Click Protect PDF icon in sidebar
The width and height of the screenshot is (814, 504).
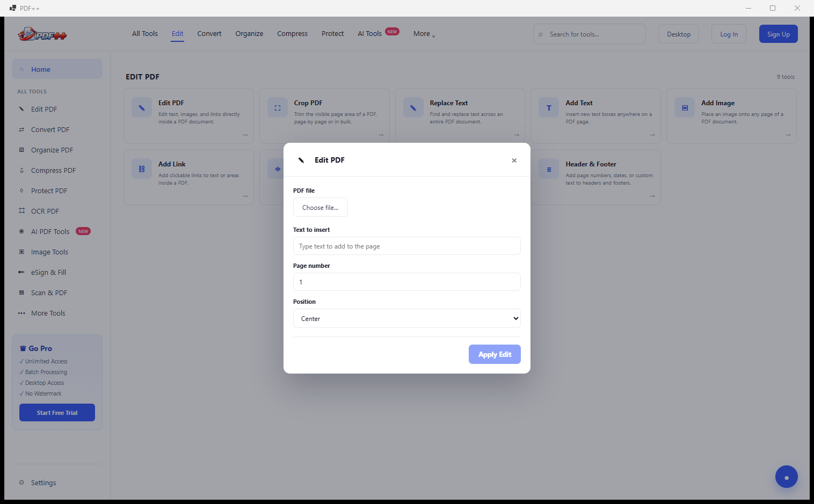21,191
